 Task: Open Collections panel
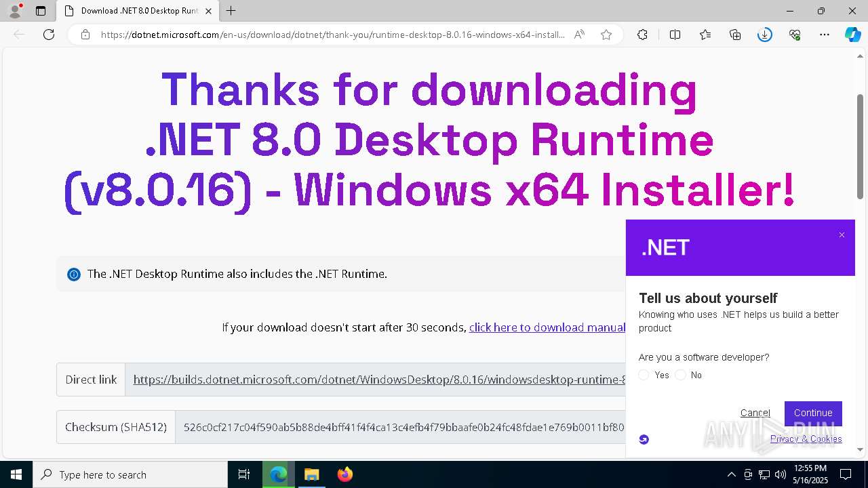coord(735,35)
